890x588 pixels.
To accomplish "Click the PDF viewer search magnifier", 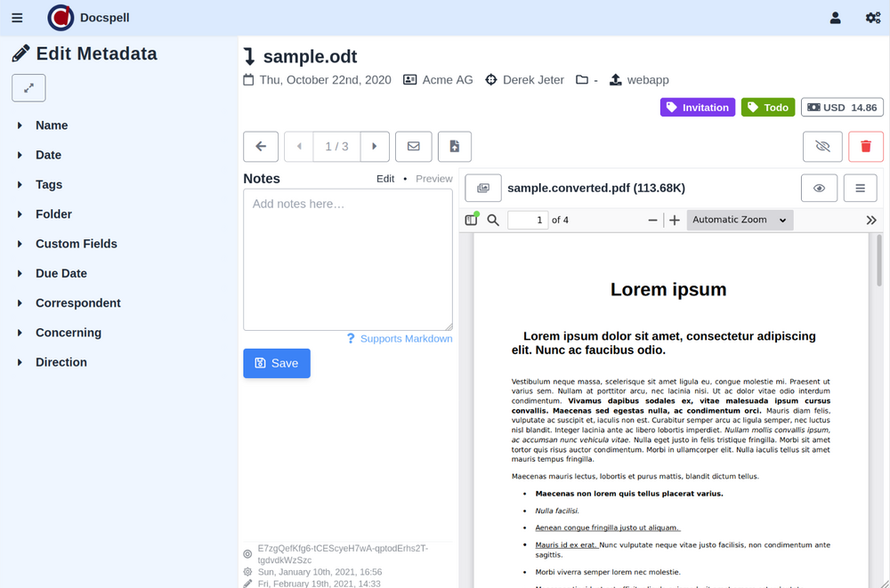I will pos(493,220).
